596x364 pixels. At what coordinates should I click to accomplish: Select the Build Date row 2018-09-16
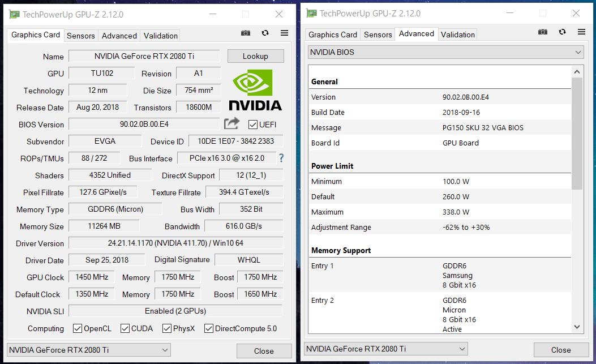(440, 112)
